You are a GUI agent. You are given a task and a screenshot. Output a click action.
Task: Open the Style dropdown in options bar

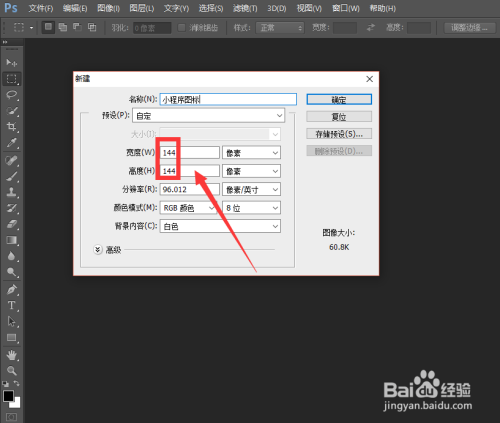coord(280,28)
